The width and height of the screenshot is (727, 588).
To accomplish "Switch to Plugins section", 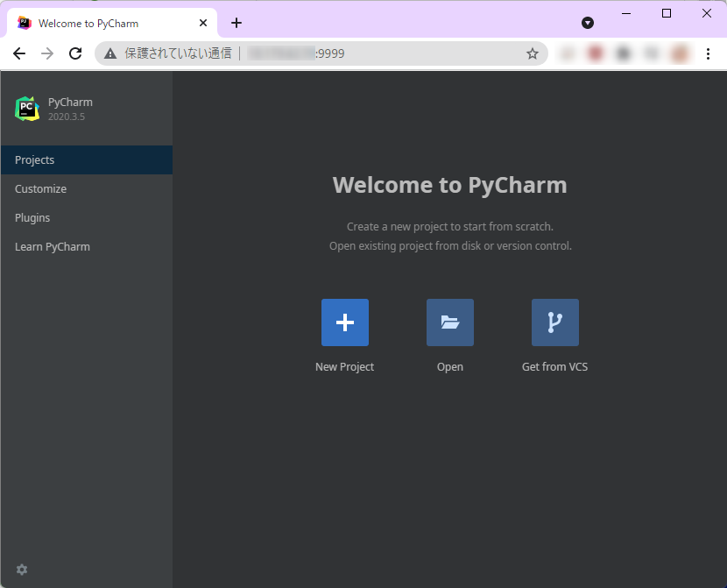I will point(87,217).
